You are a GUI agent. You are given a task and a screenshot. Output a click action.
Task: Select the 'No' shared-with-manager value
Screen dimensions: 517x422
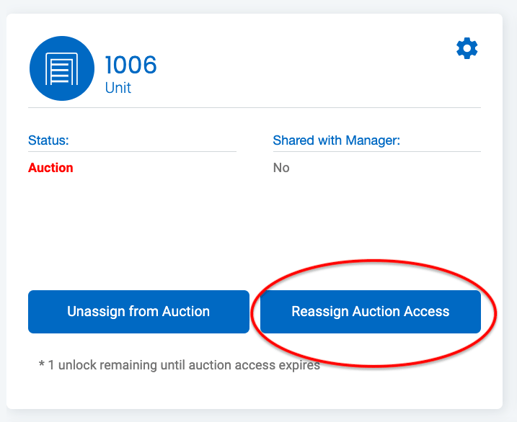point(281,168)
